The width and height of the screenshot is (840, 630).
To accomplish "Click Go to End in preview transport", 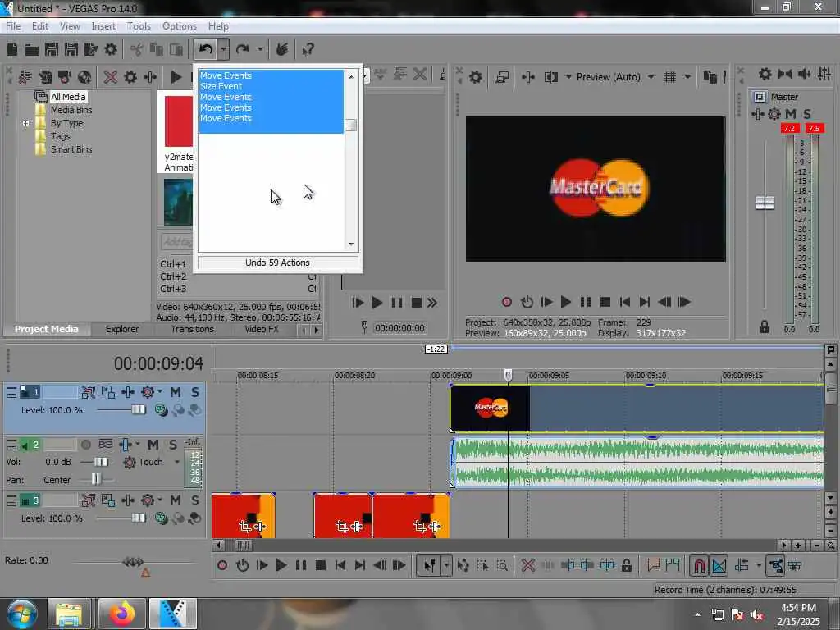I will point(645,302).
